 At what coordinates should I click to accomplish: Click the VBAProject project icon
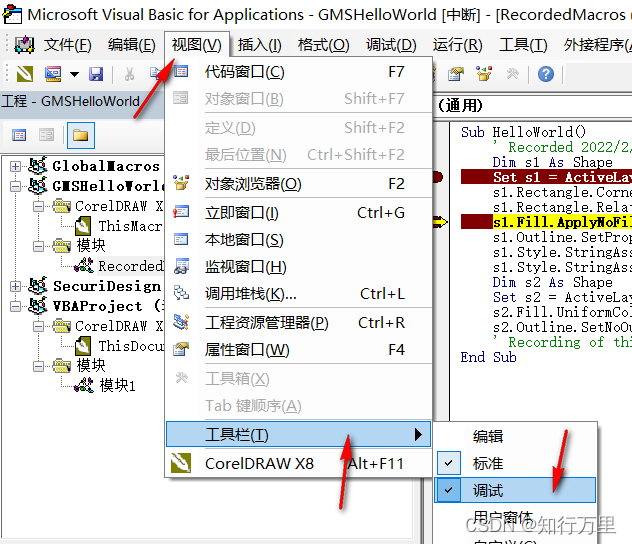click(38, 306)
